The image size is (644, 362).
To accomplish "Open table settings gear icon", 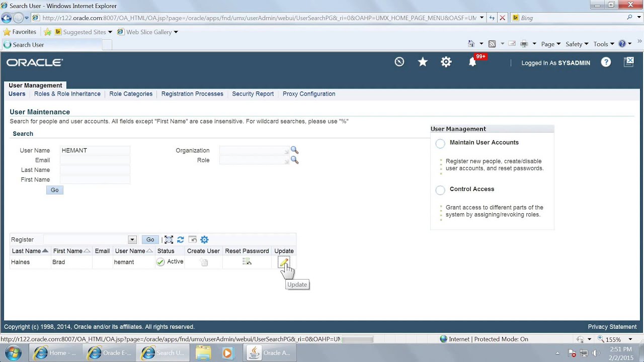I will pyautogui.click(x=204, y=240).
